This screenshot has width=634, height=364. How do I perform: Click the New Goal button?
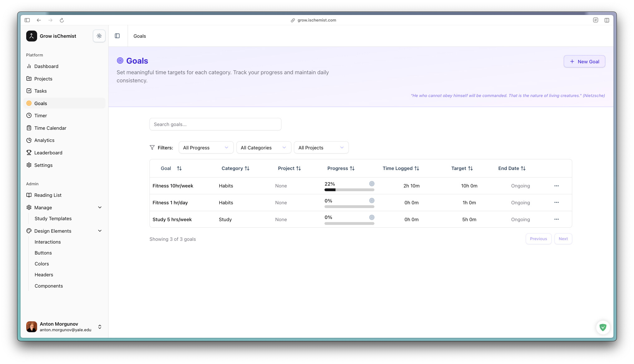pyautogui.click(x=584, y=61)
